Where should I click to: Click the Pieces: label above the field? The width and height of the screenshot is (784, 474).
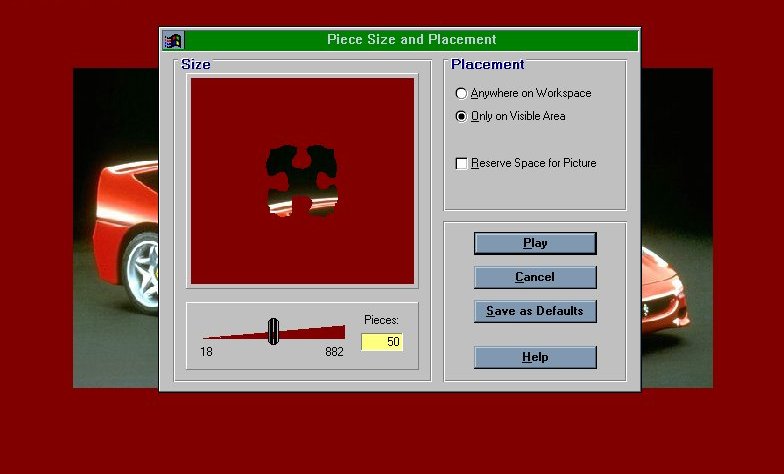pos(381,320)
